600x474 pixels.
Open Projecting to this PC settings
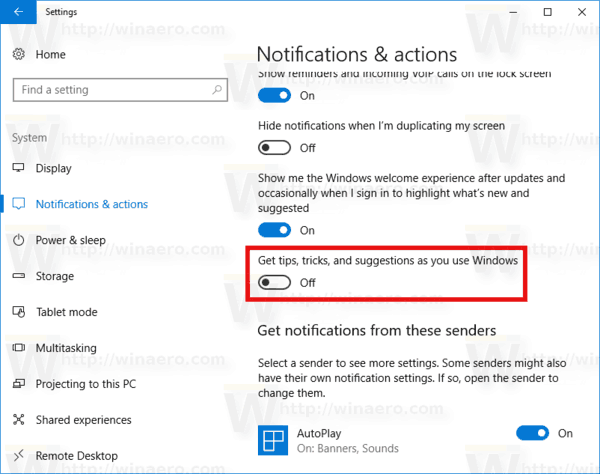click(x=86, y=384)
